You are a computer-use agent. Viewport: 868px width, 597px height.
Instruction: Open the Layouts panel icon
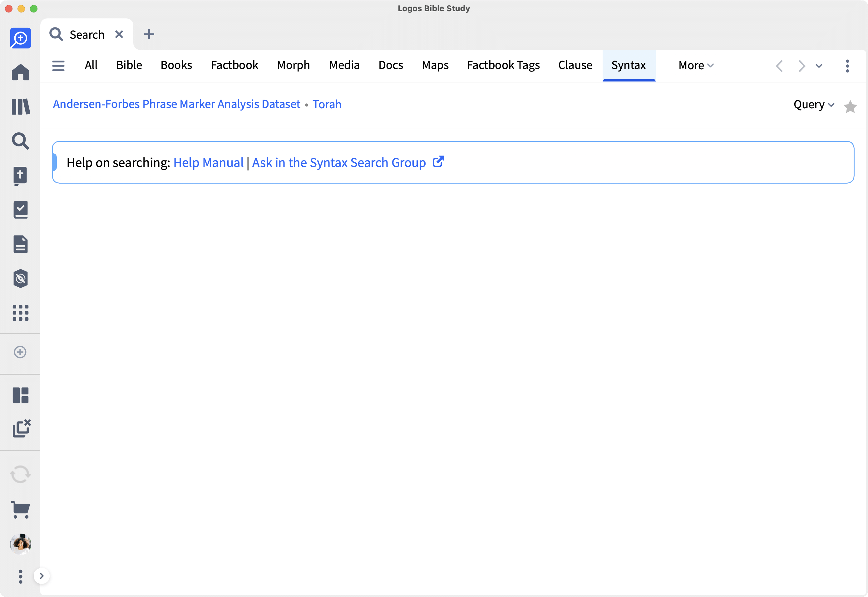coord(20,395)
